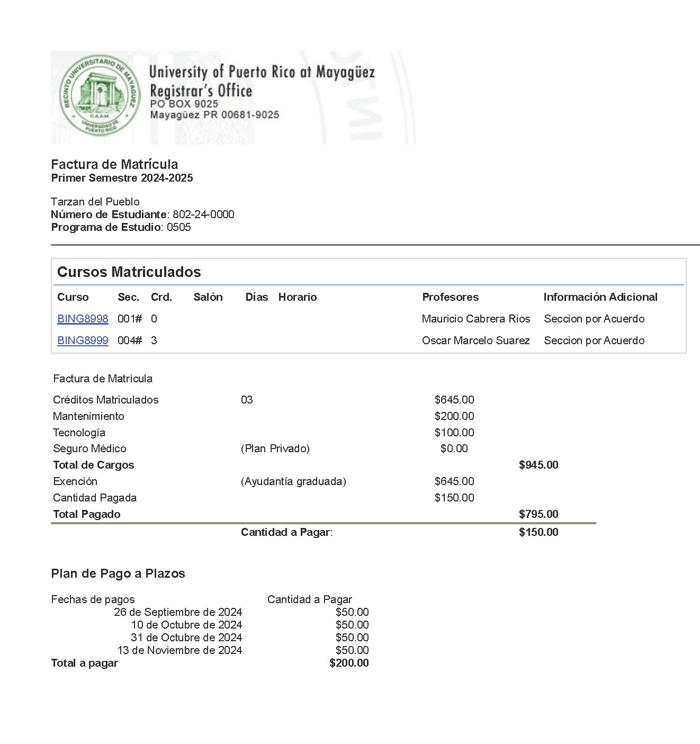Click the $200.00 Mantenimiento amount

pos(454,416)
